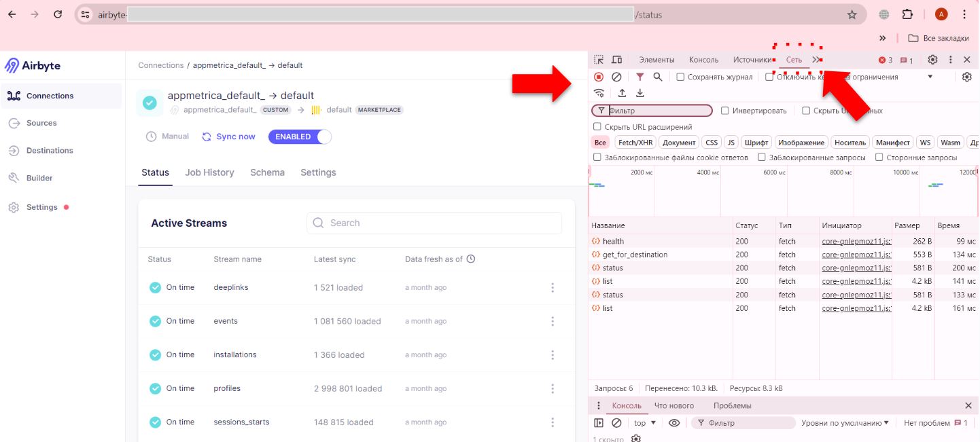Toggle the network filter funnel icon
The width and height of the screenshot is (980, 442).
[x=640, y=77]
